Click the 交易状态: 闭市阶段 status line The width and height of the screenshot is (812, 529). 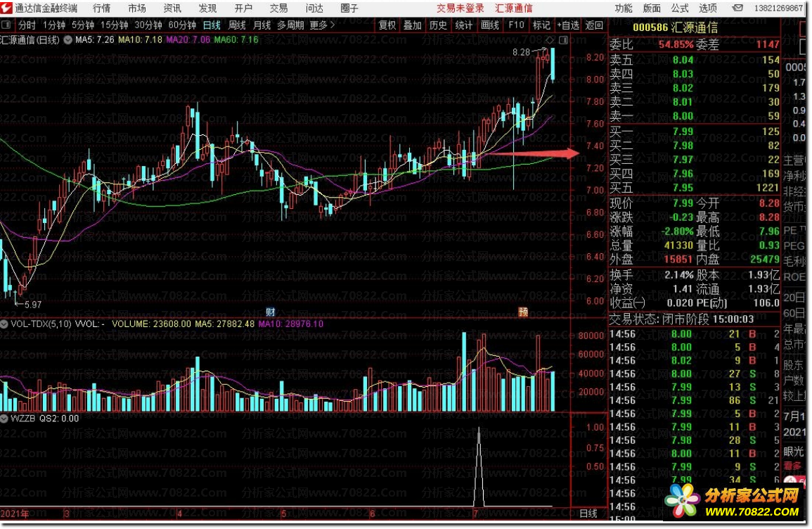[681, 319]
